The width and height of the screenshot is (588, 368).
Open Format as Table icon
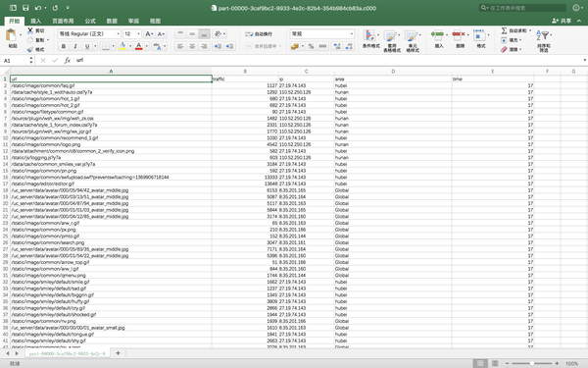[390, 36]
